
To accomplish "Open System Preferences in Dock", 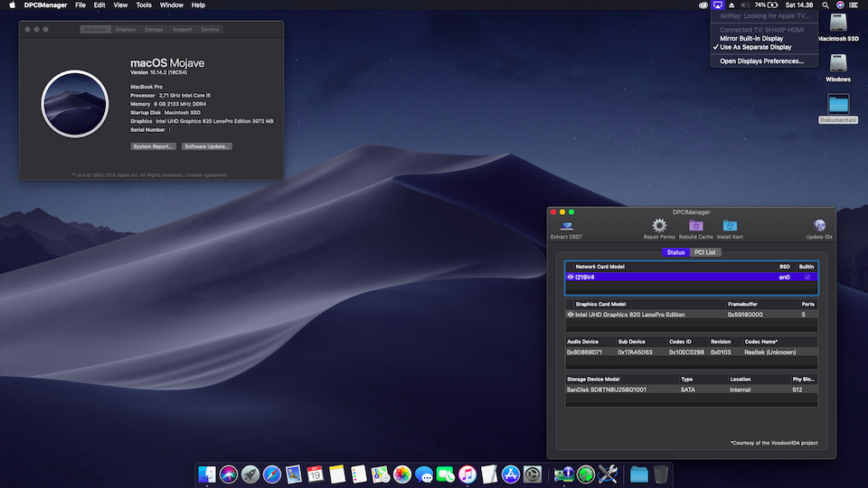I will [x=533, y=474].
